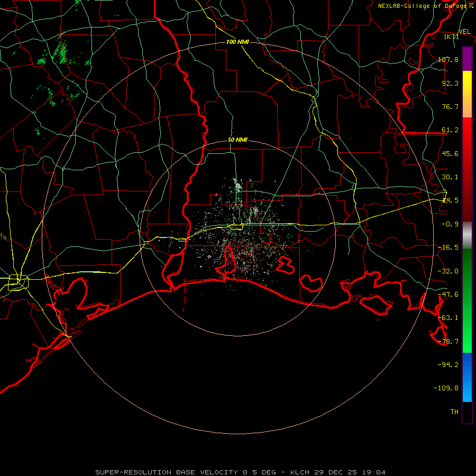This screenshot has width=476, height=476.
Task: Select the 45.6 velocity scale value
Action: 450,153
